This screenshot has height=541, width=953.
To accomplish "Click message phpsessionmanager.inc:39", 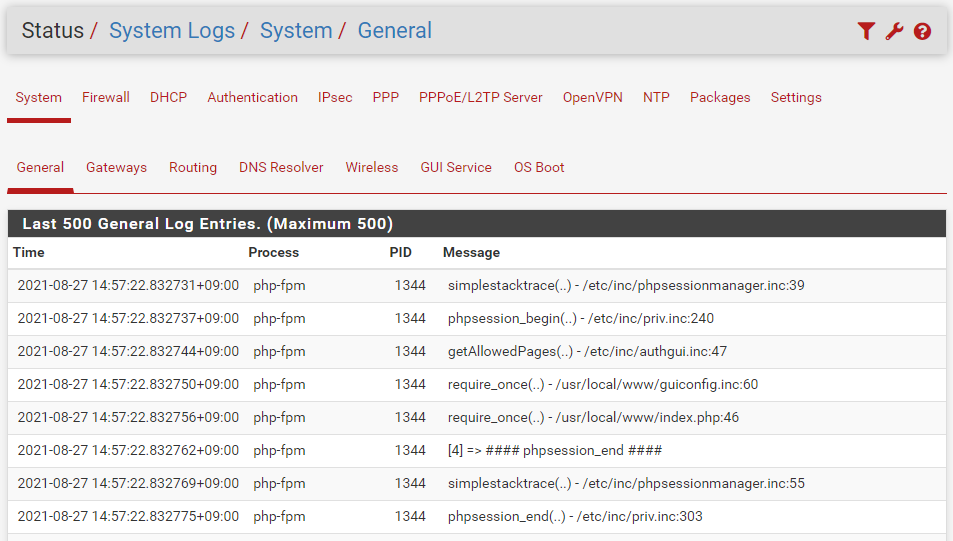I will (626, 285).
